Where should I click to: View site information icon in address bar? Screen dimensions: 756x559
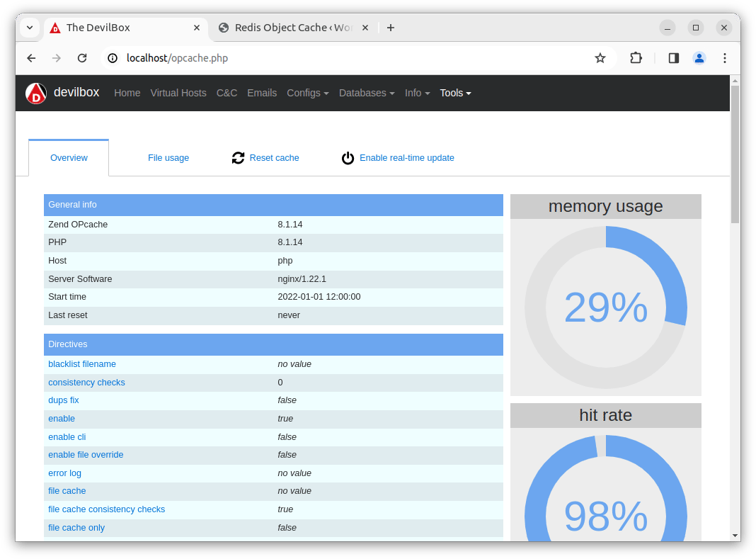click(113, 58)
